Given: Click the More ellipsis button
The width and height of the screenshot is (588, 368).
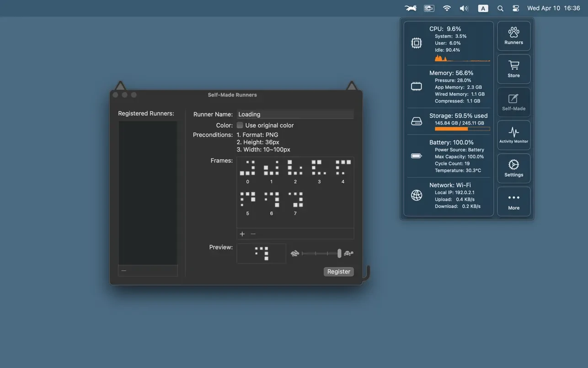Looking at the screenshot, I should [x=513, y=201].
